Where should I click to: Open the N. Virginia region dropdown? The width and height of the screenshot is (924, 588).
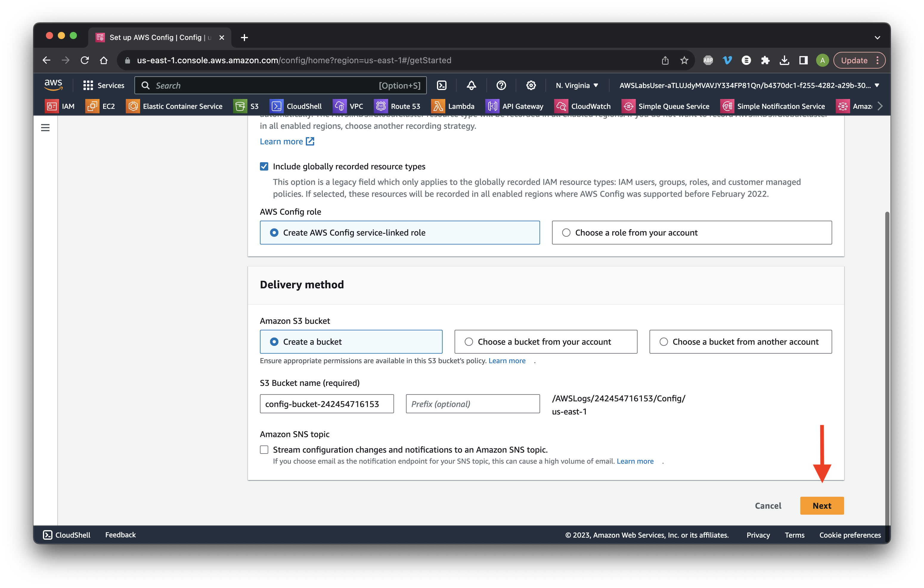pos(577,85)
